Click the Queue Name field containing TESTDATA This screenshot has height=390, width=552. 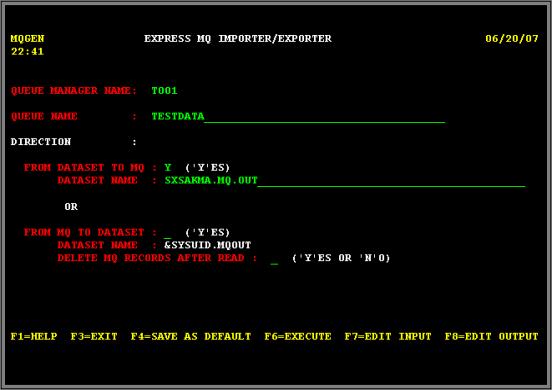(x=299, y=117)
